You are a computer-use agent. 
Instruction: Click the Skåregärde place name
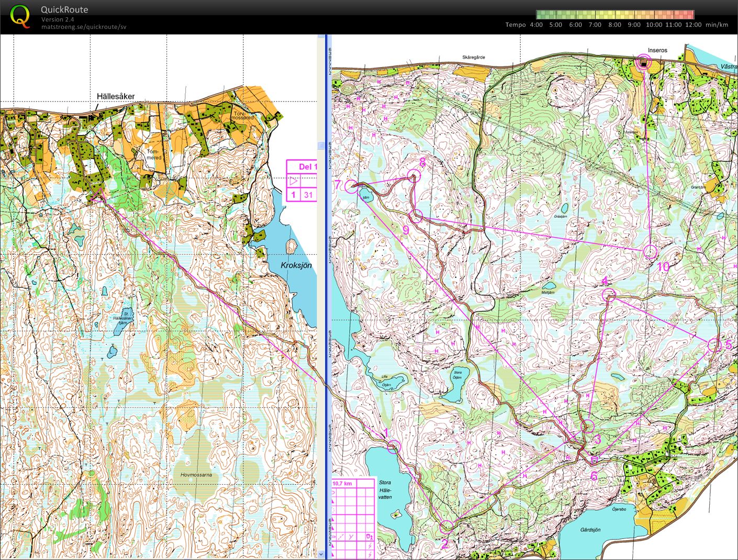click(474, 57)
